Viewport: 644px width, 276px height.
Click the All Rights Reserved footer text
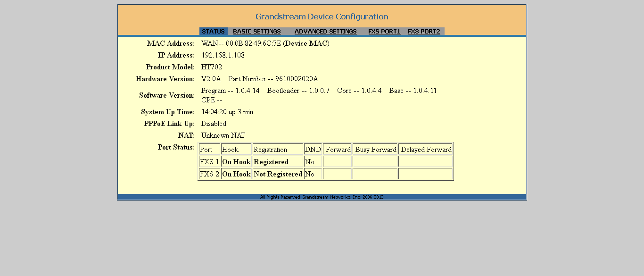(322, 197)
